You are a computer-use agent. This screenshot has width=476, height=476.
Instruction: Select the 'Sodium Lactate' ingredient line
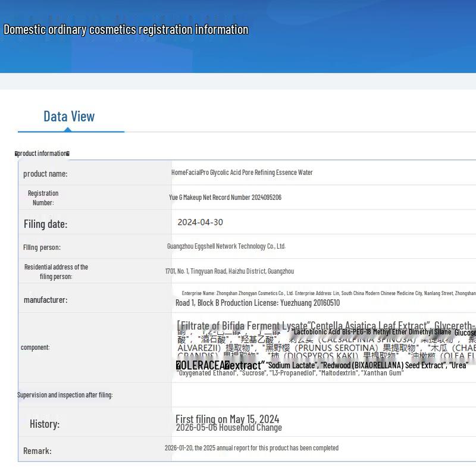(x=367, y=365)
